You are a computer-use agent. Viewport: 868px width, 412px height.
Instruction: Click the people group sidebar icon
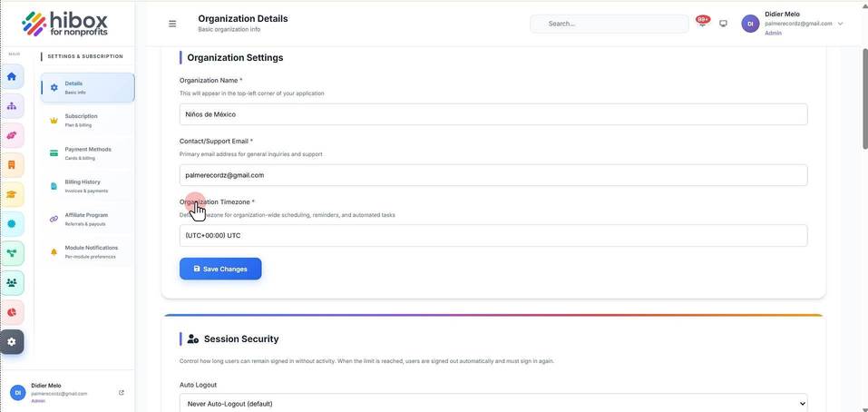click(x=12, y=282)
